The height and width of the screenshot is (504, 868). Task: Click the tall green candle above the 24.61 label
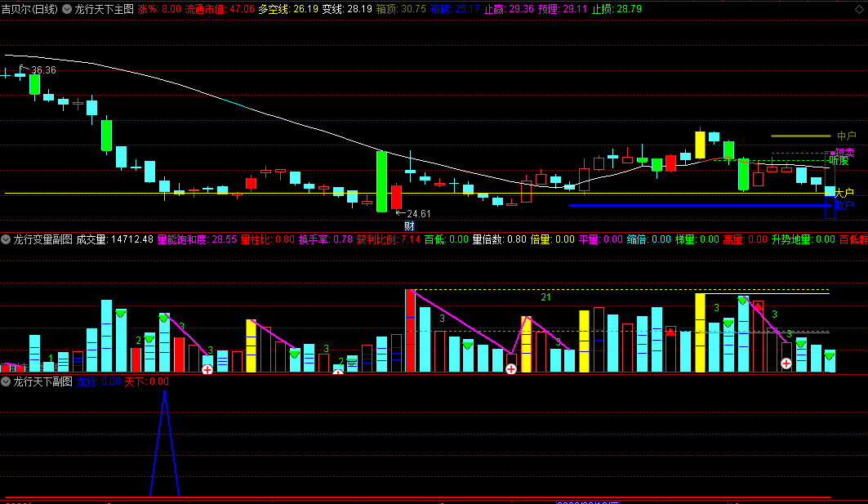(x=381, y=181)
